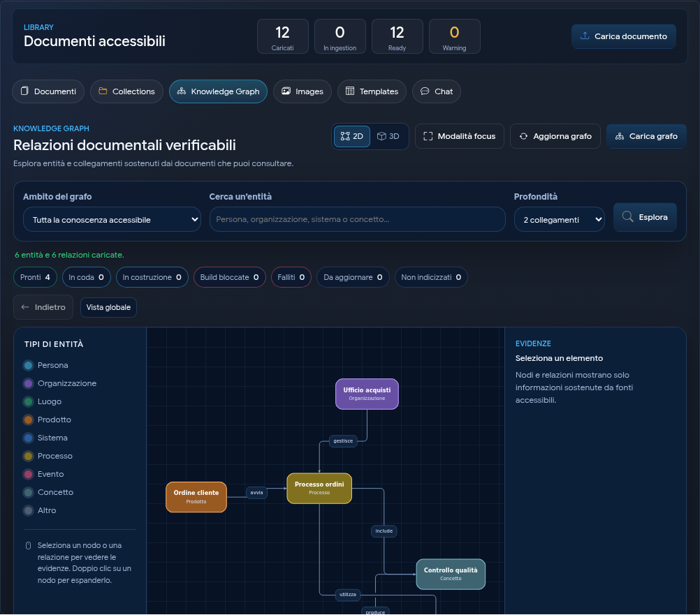Click the Carica grafo button

[x=646, y=136]
